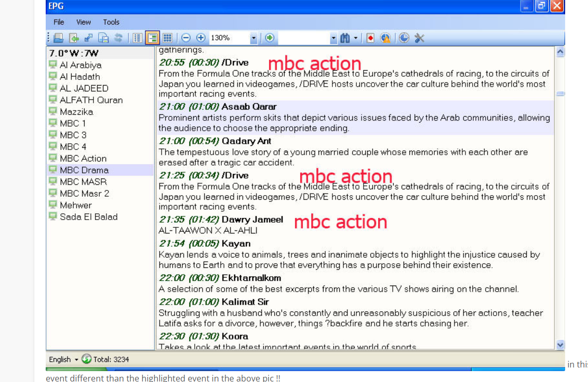Expand the English language dropdown

(76, 360)
